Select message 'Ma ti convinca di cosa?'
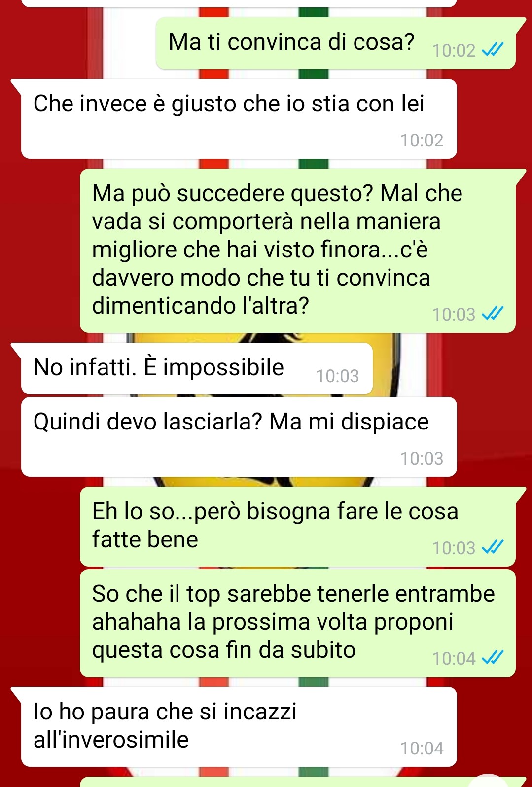Viewport: 532px width, 787px height. point(336,43)
